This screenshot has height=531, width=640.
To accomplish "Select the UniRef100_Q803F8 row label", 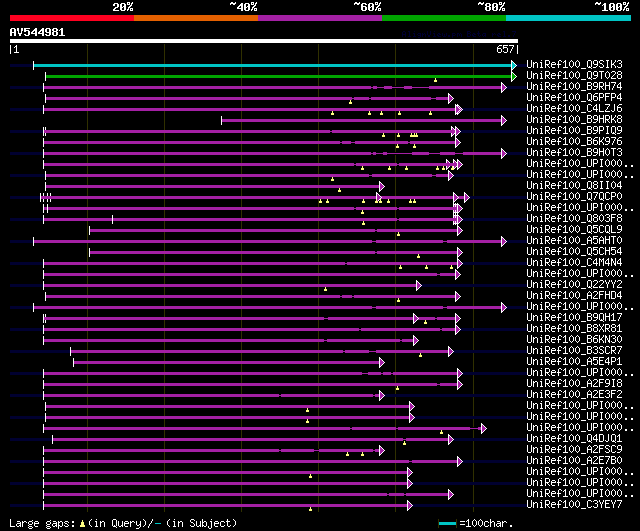I will (574, 219).
